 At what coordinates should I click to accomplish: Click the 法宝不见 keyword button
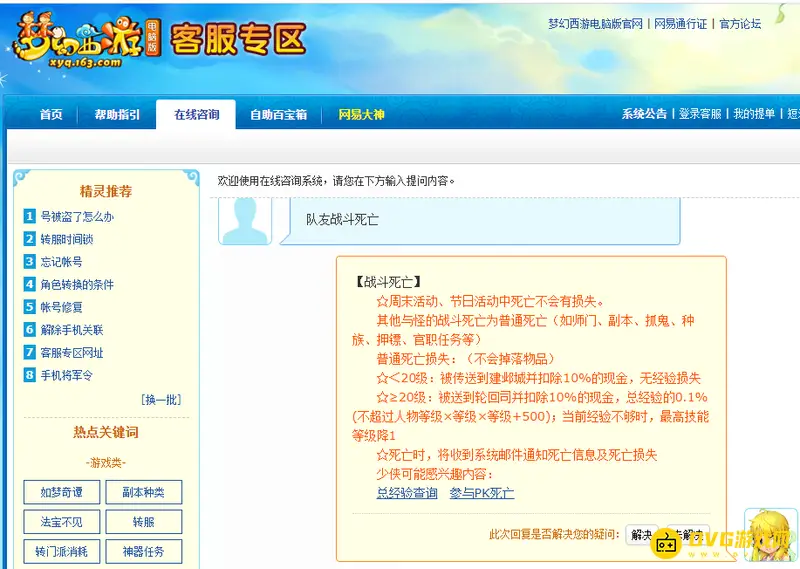[62, 522]
